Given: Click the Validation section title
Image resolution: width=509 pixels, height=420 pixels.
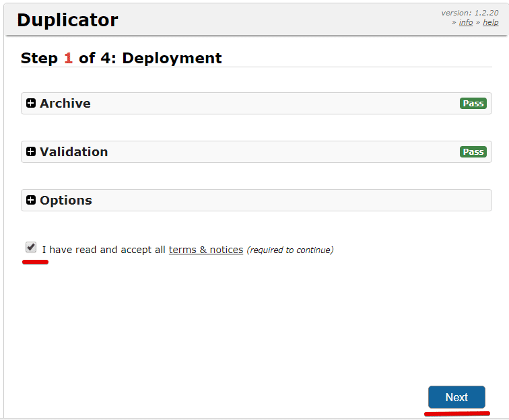Looking at the screenshot, I should pyautogui.click(x=73, y=151).
